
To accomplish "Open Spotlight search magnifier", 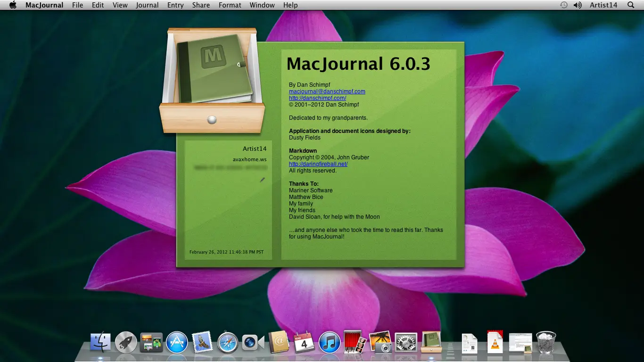I will tap(631, 5).
